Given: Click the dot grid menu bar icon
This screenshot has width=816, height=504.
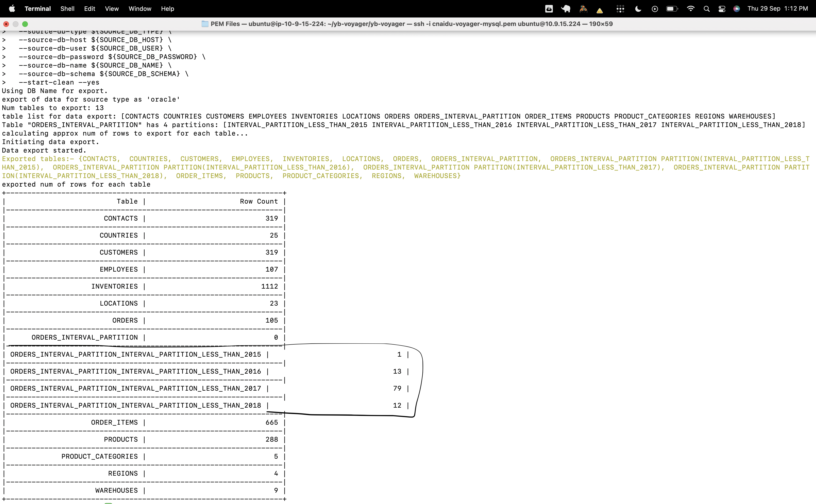Looking at the screenshot, I should (620, 9).
